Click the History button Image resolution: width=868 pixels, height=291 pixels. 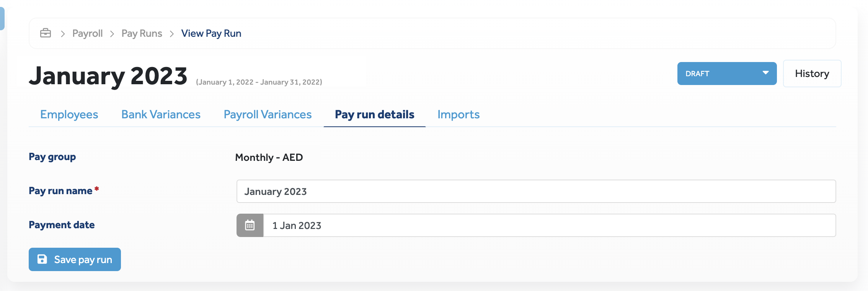point(812,74)
